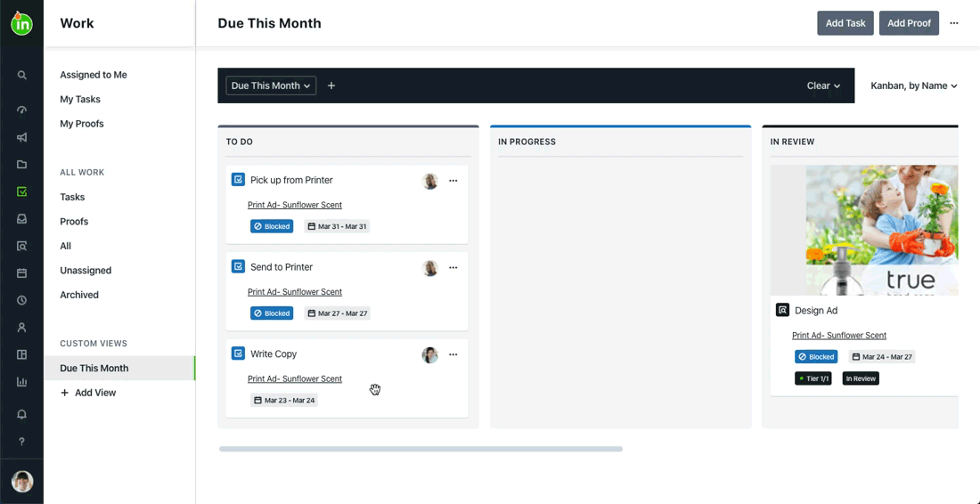
Task: Toggle task checkbox icon for Write Copy
Action: (x=238, y=354)
